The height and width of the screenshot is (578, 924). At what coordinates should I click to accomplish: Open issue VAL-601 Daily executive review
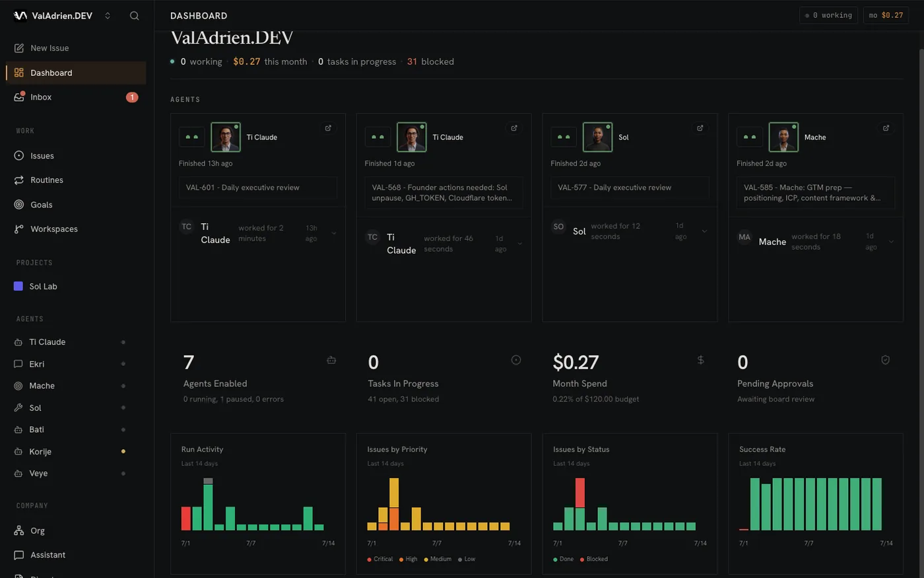pyautogui.click(x=258, y=188)
